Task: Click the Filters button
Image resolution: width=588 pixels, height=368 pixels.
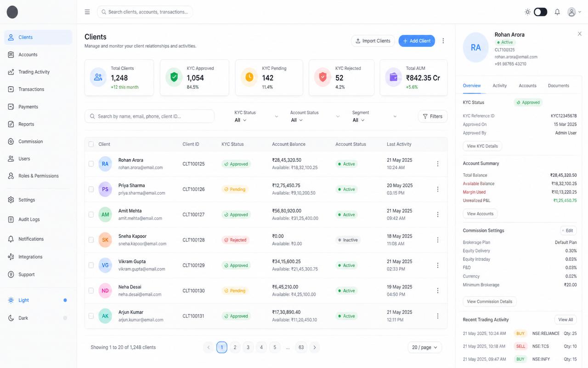Action: point(433,116)
